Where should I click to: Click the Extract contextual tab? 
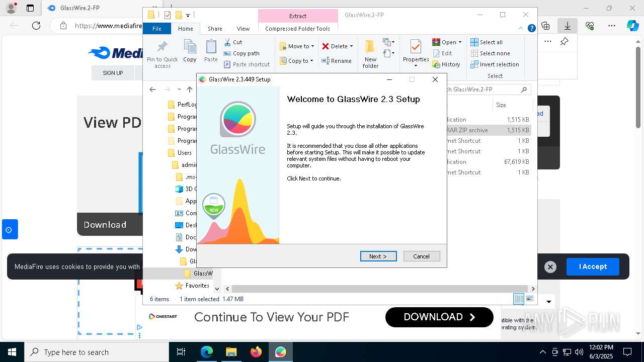(298, 16)
